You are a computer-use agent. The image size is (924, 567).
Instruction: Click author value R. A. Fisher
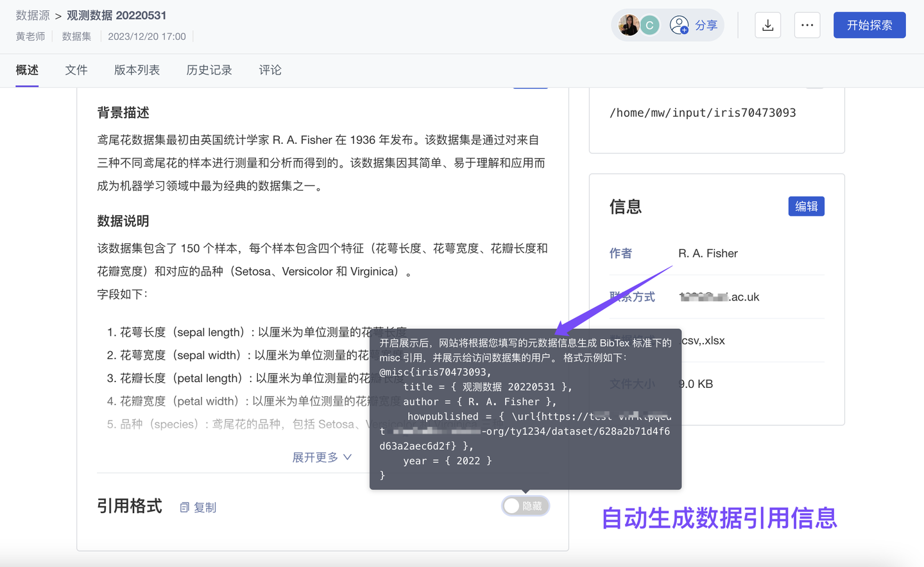708,253
